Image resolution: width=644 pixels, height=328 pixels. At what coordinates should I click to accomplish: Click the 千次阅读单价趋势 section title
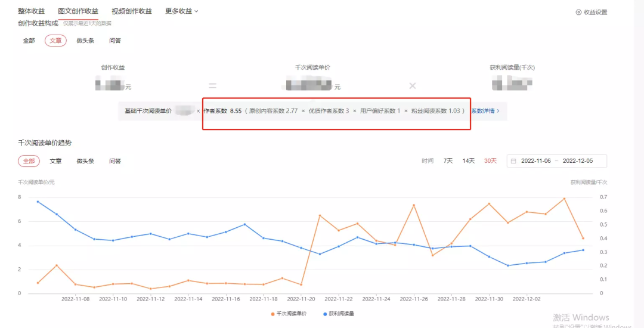pyautogui.click(x=45, y=143)
